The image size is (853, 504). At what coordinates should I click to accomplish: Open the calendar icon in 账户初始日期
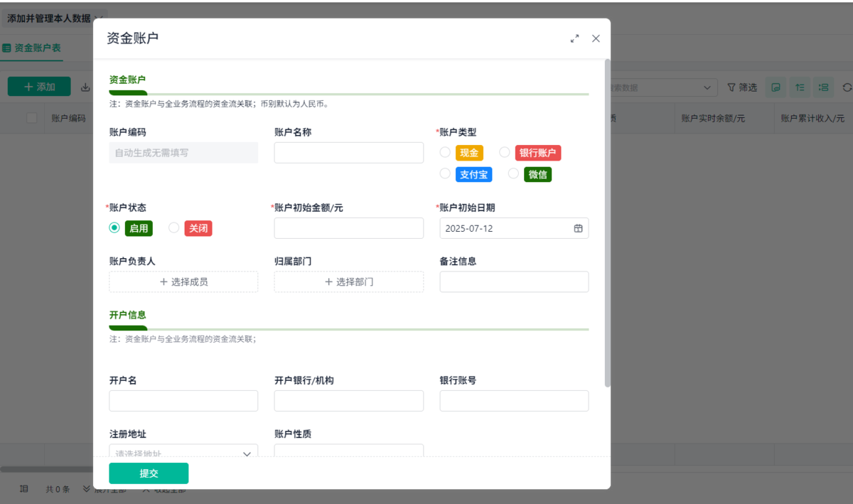(x=578, y=228)
